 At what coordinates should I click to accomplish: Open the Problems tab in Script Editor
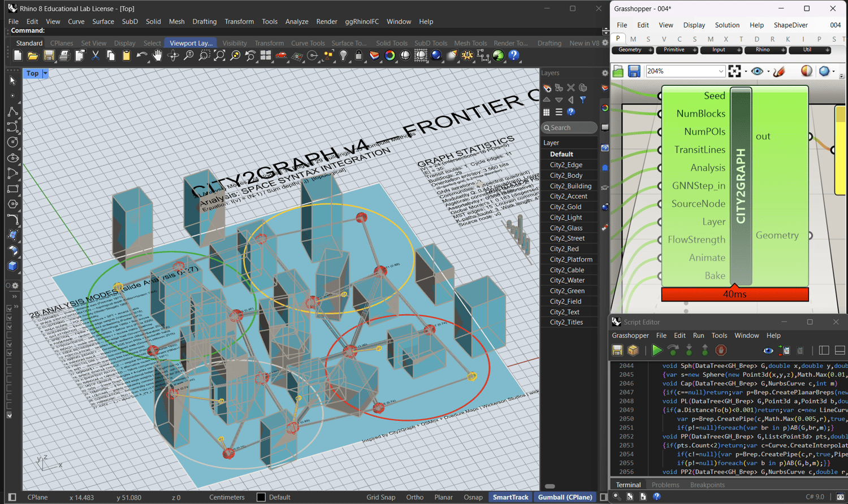click(x=665, y=485)
